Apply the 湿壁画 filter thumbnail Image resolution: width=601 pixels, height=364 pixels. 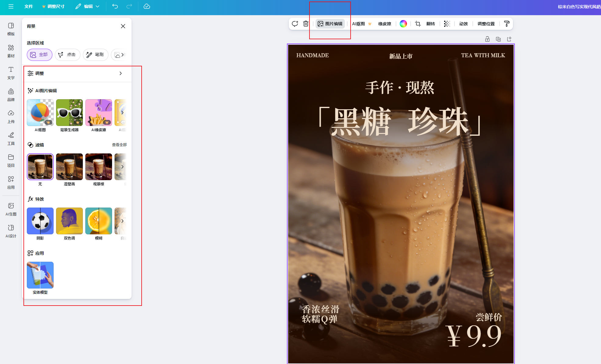coord(69,167)
